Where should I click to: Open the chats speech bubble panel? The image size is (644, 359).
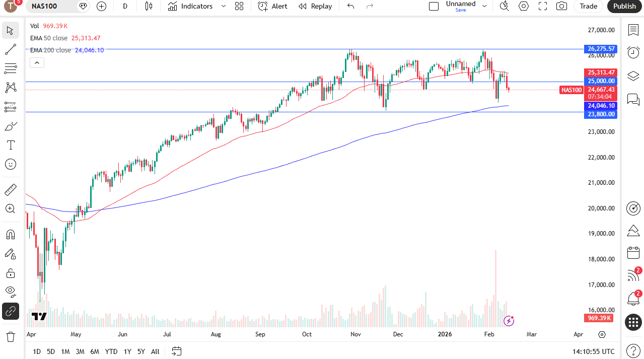(633, 99)
